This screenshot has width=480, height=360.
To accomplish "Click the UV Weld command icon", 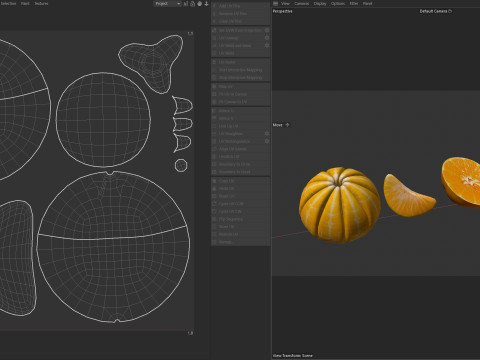I will [x=214, y=53].
